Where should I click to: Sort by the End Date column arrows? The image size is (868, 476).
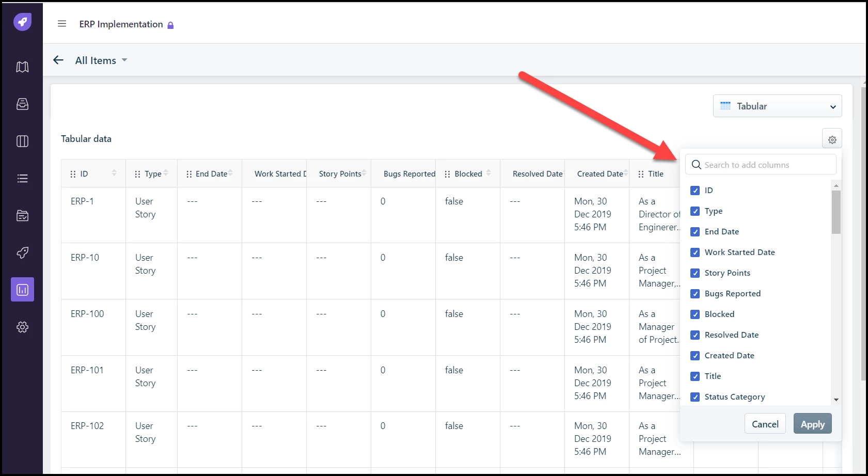[230, 173]
